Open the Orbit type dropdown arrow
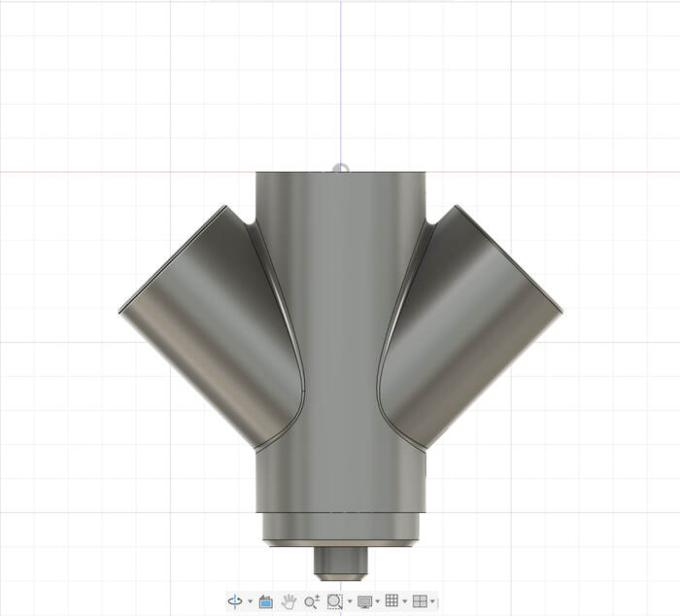 pos(250,602)
